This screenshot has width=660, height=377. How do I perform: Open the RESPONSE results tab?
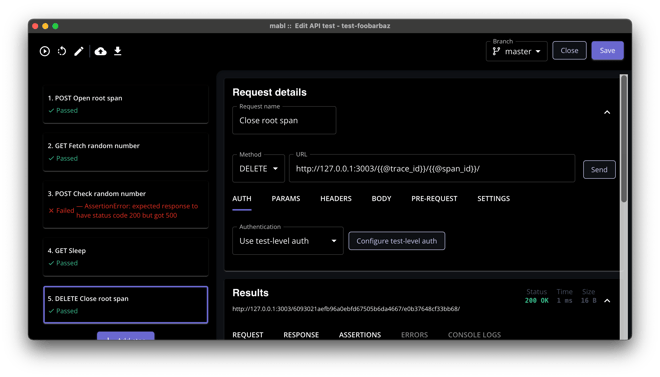coord(301,335)
